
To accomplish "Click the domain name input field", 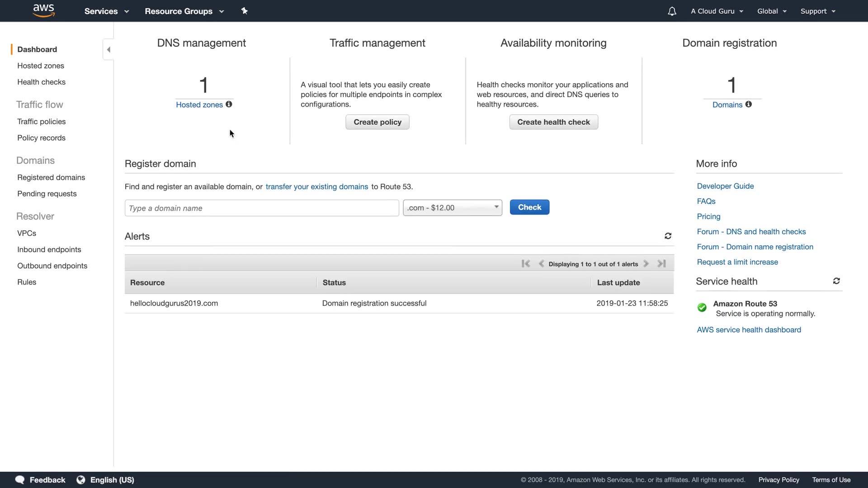I will [x=261, y=208].
